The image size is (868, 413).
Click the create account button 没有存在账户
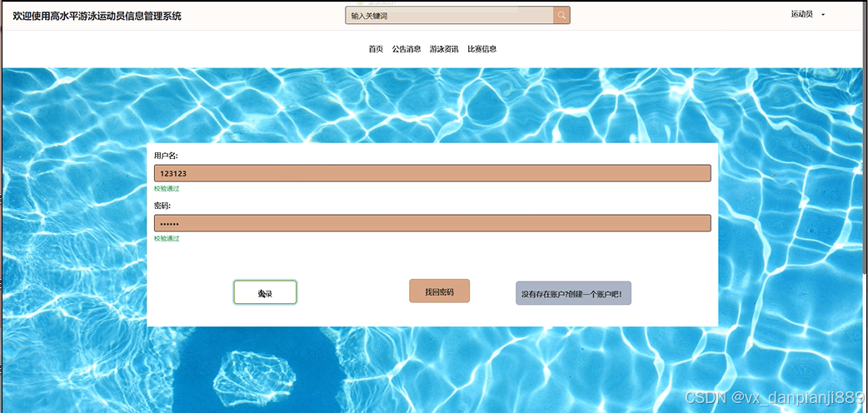pyautogui.click(x=573, y=293)
